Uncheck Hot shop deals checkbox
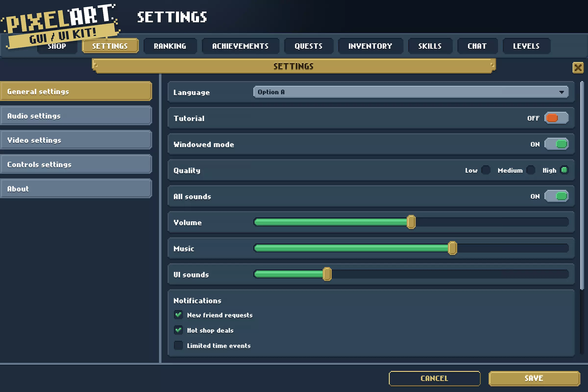The height and width of the screenshot is (392, 588). click(x=178, y=330)
